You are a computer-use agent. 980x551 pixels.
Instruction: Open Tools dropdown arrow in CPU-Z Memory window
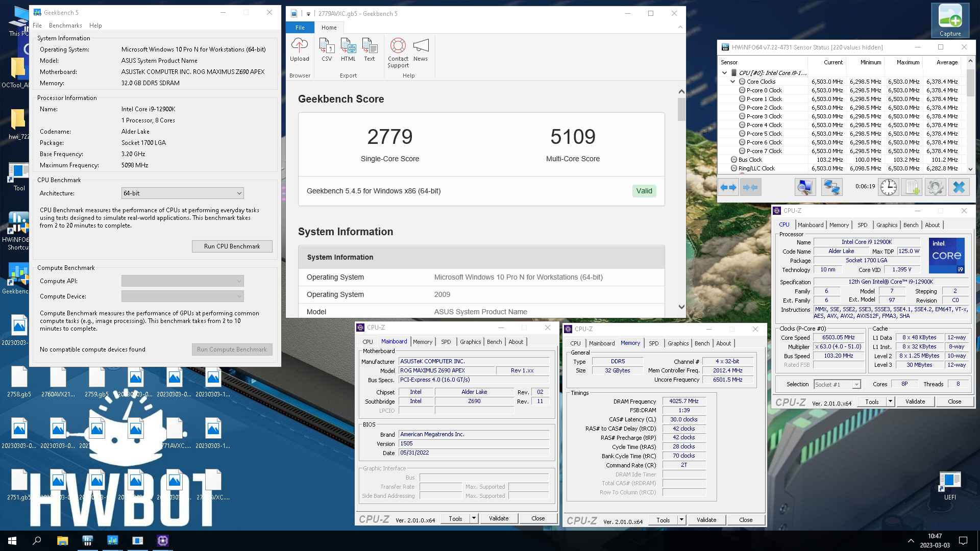(681, 520)
